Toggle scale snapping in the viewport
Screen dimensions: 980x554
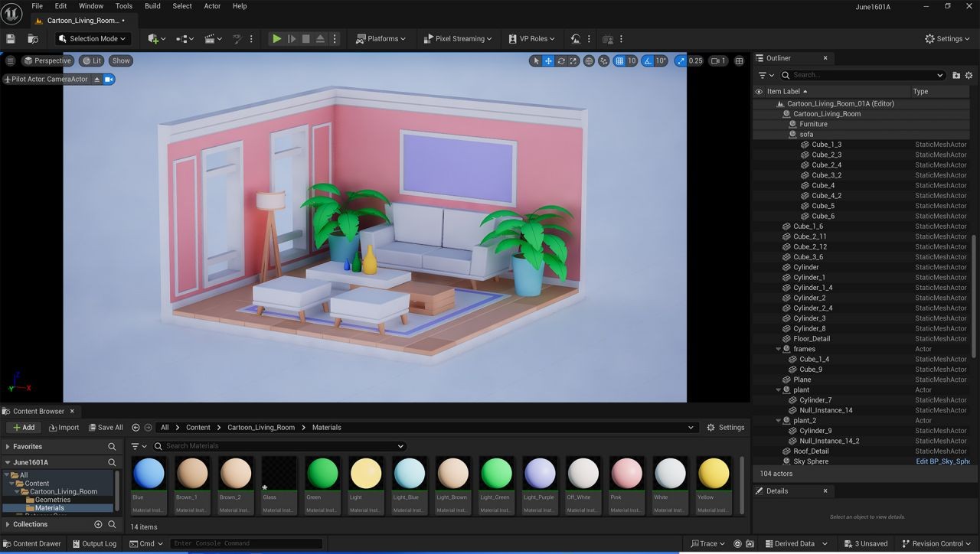[681, 61]
